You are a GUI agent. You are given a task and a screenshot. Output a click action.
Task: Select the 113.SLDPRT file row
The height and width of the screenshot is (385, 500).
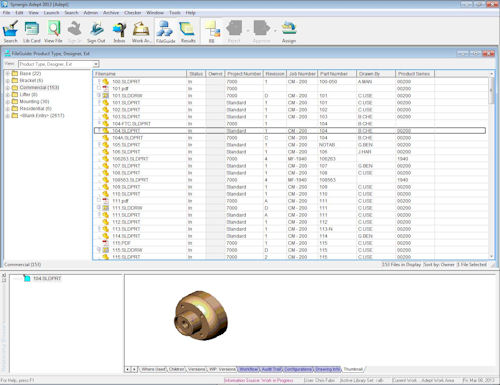pos(289,229)
